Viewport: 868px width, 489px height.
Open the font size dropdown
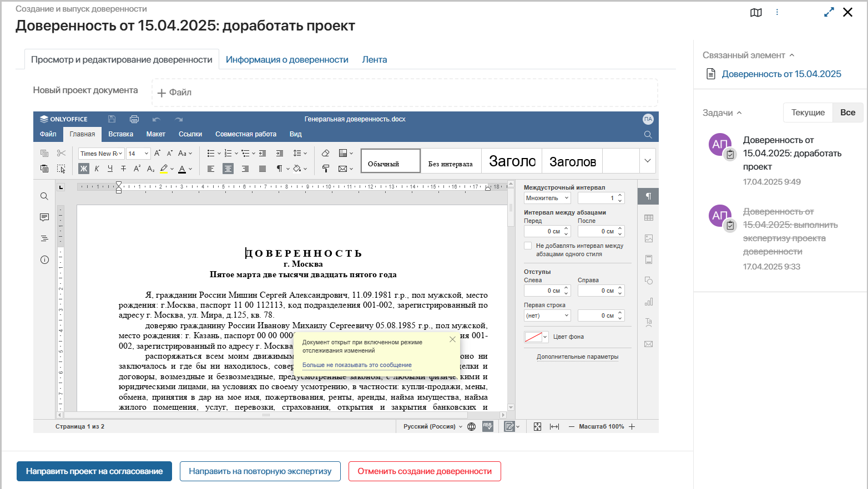click(x=147, y=154)
